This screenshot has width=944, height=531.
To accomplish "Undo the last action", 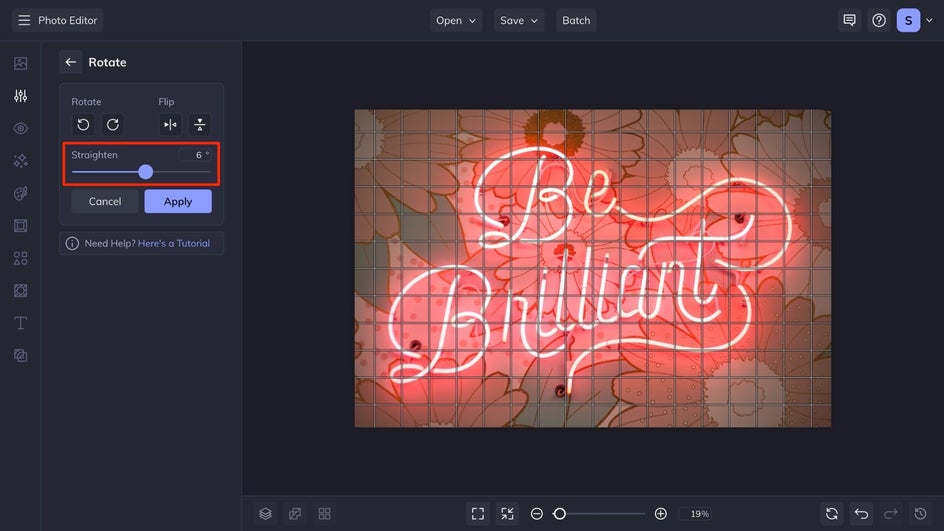I will click(862, 514).
